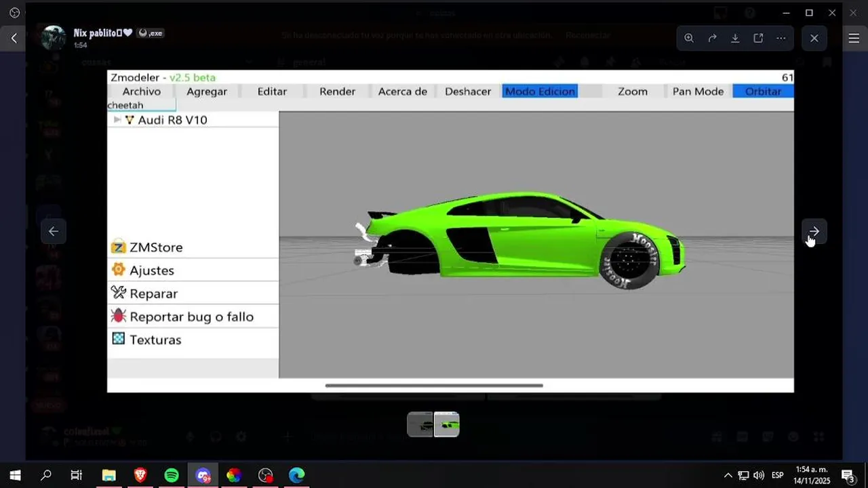Open the Acerca de menu

(403, 91)
